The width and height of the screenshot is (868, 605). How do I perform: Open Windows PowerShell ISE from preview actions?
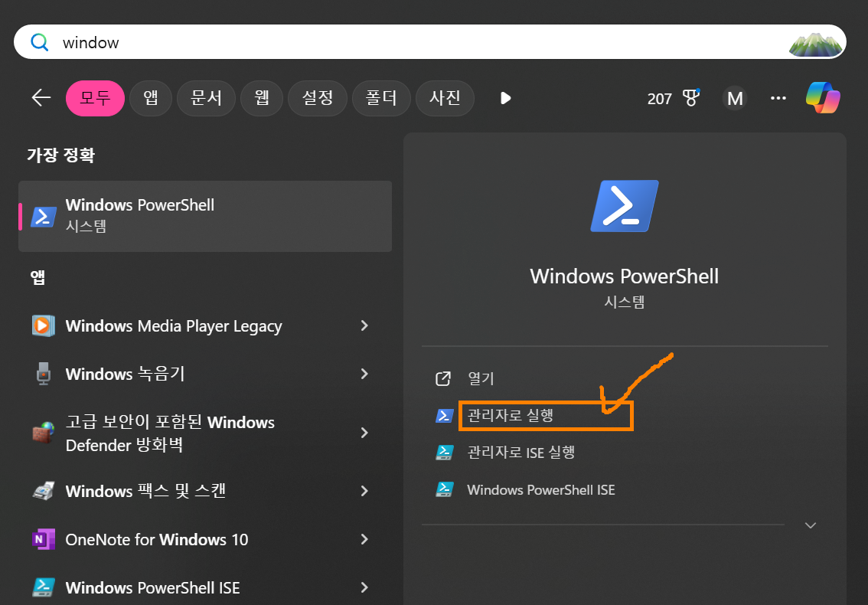(541, 490)
